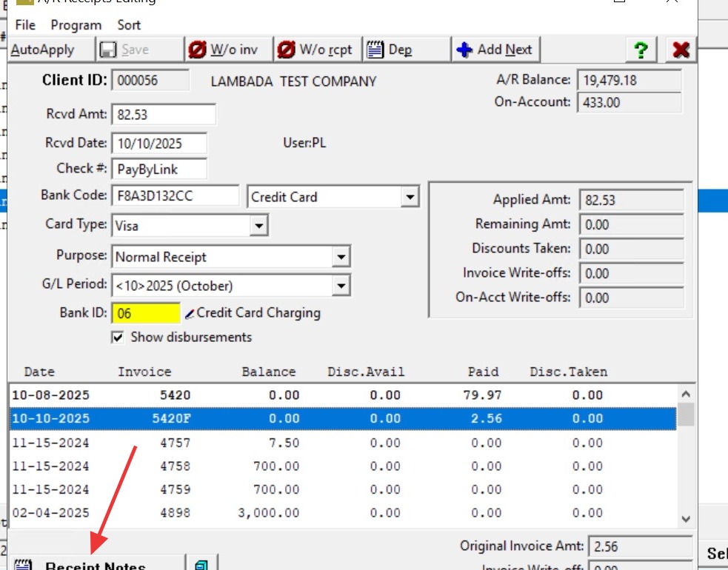Click the Rcvd Date field

[159, 144]
